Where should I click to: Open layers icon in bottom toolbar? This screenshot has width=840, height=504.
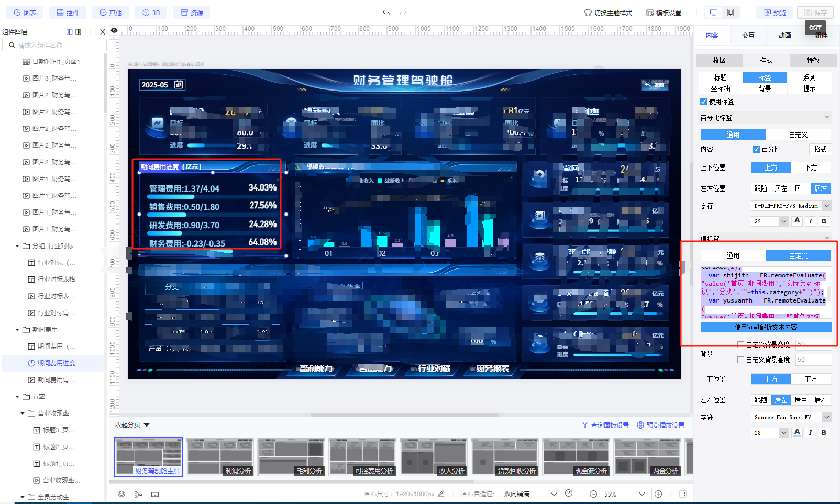(x=121, y=494)
